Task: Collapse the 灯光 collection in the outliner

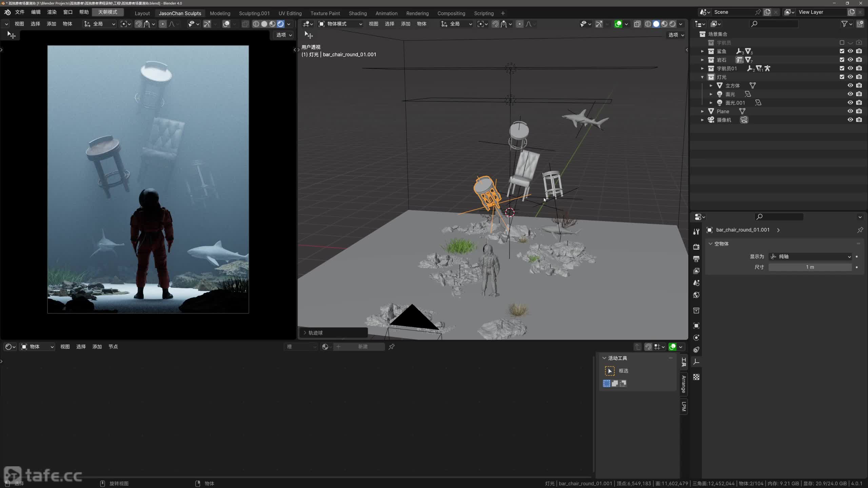Action: tap(702, 77)
